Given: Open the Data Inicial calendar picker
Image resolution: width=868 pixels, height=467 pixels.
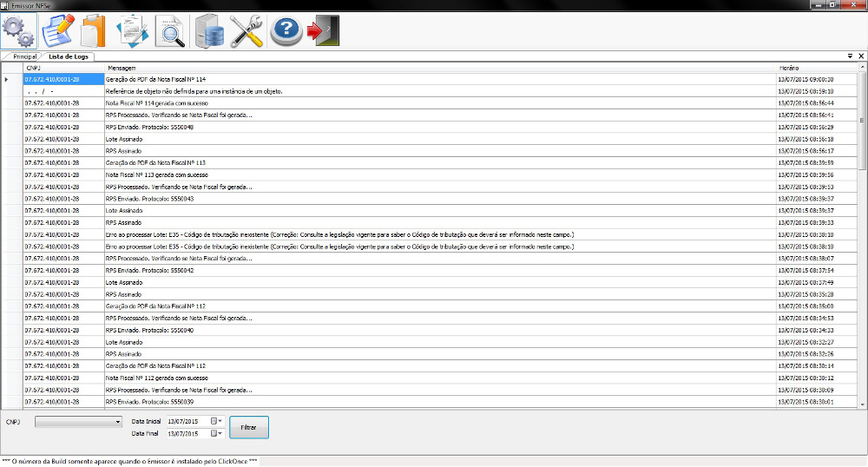Looking at the screenshot, I should coord(217,421).
